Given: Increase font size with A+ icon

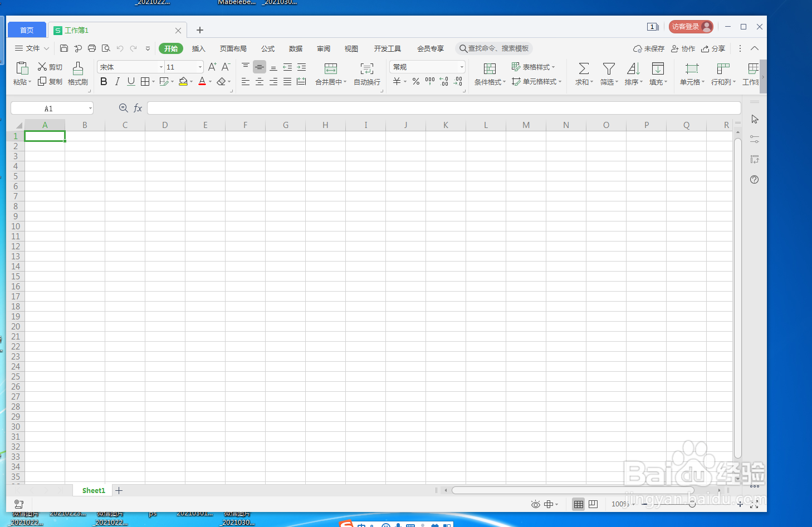Looking at the screenshot, I should (212, 67).
